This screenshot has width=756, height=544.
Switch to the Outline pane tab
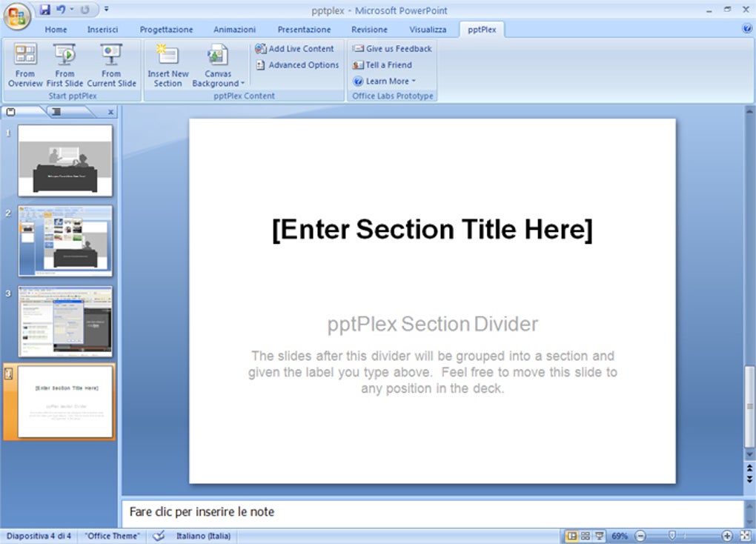pyautogui.click(x=57, y=112)
